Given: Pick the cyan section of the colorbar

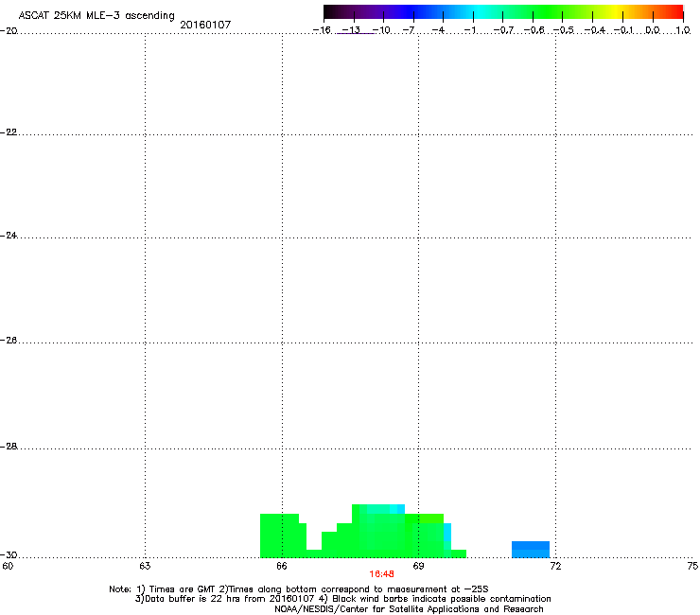Looking at the screenshot, I should click(x=478, y=11).
